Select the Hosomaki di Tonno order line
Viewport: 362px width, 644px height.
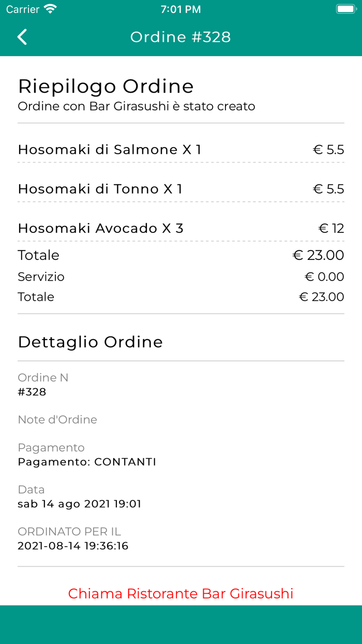tap(180, 189)
